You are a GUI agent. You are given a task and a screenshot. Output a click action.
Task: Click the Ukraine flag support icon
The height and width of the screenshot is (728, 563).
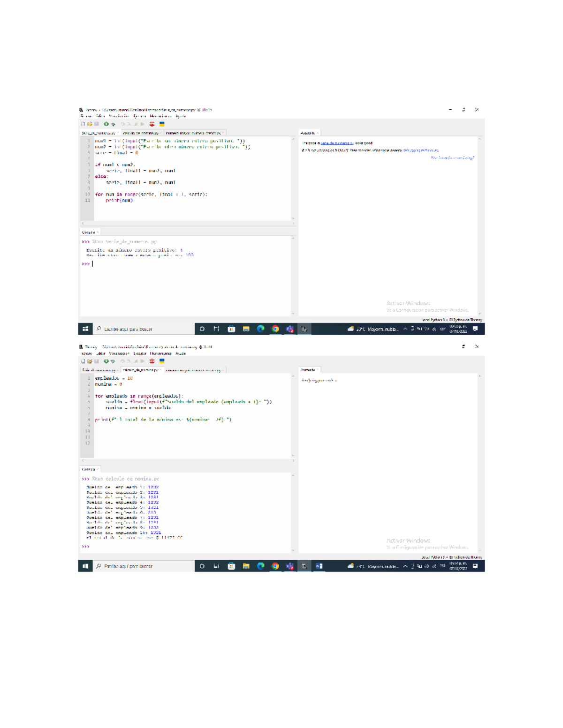coord(161,124)
